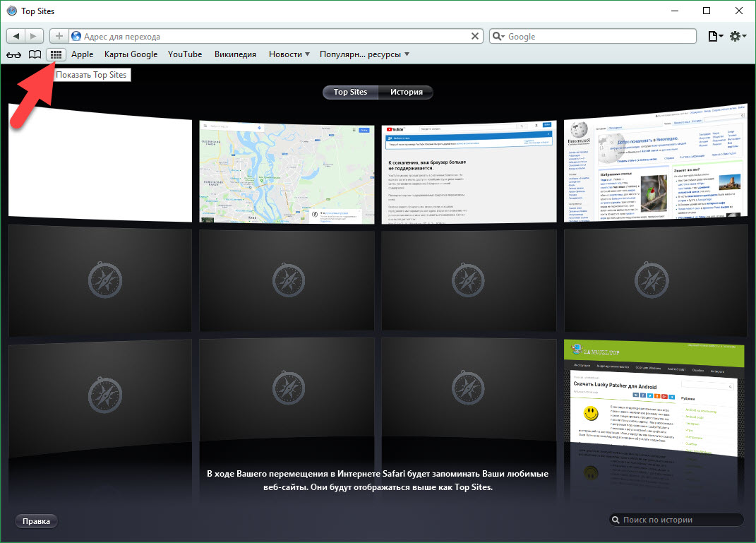Open the bookmarks book icon
The image size is (756, 543).
35,54
